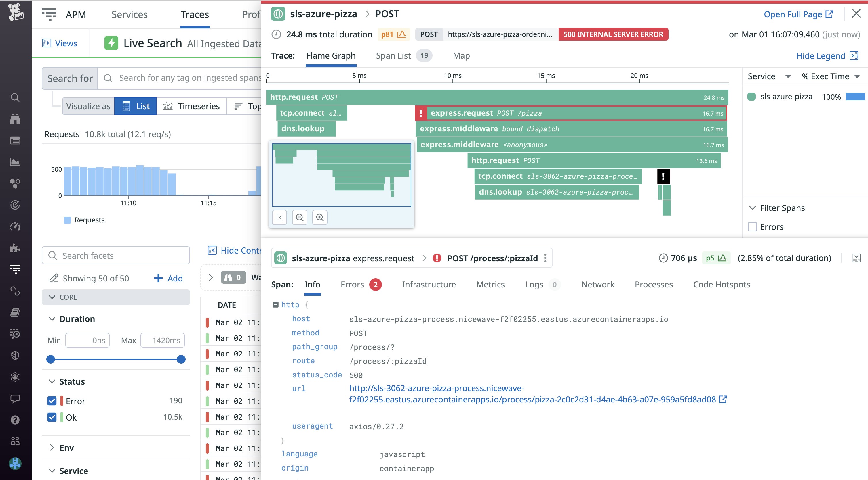Open the help question-mark icon in sidebar
Screen dimensions: 868x480
[15, 420]
